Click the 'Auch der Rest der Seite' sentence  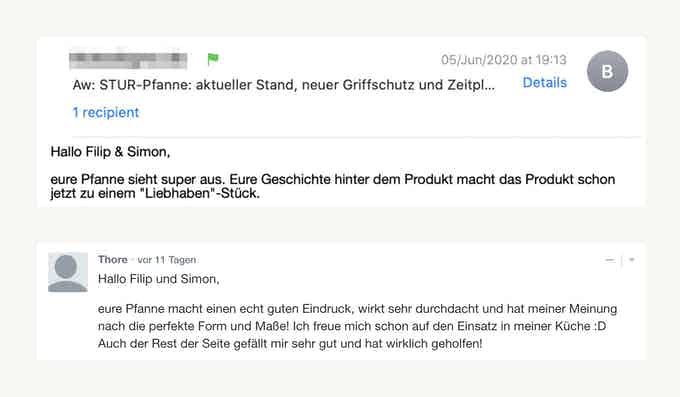(x=290, y=344)
